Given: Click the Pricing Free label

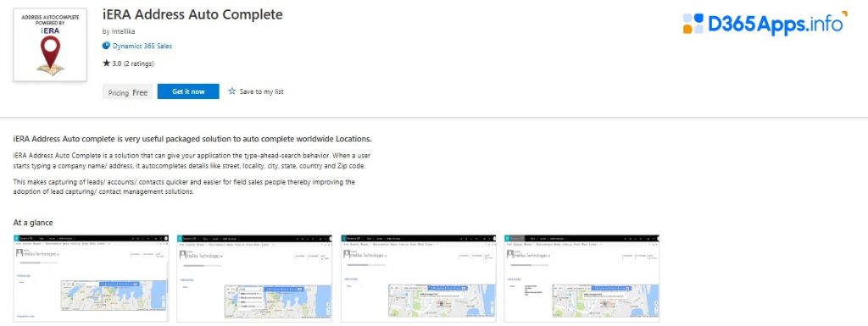Looking at the screenshot, I should [x=127, y=92].
